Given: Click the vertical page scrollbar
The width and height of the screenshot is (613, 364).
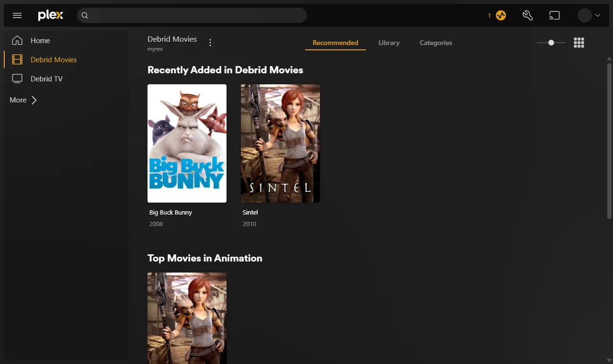Looking at the screenshot, I should pyautogui.click(x=609, y=140).
